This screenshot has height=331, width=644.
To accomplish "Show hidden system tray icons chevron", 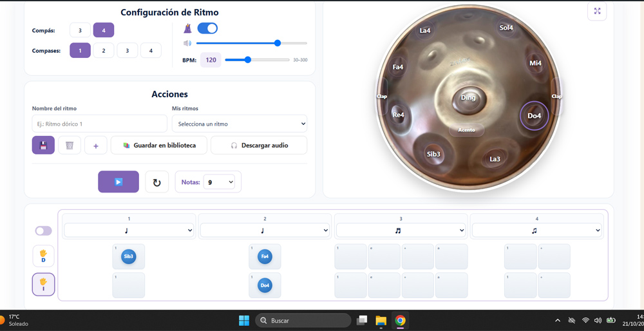I will [x=557, y=320].
